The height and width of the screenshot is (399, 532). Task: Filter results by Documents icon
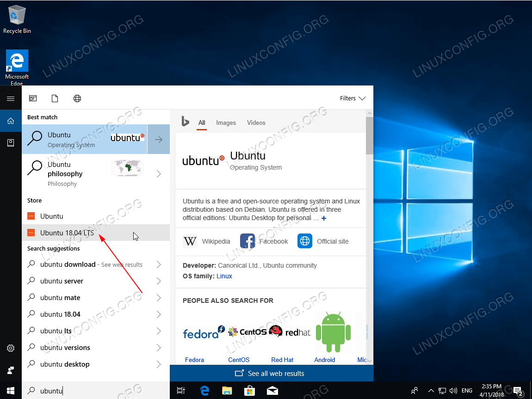[55, 98]
